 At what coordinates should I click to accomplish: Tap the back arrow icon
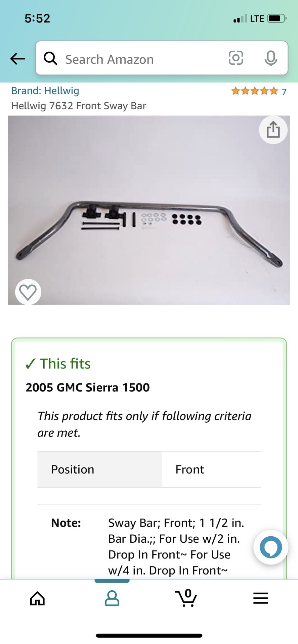pyautogui.click(x=17, y=59)
